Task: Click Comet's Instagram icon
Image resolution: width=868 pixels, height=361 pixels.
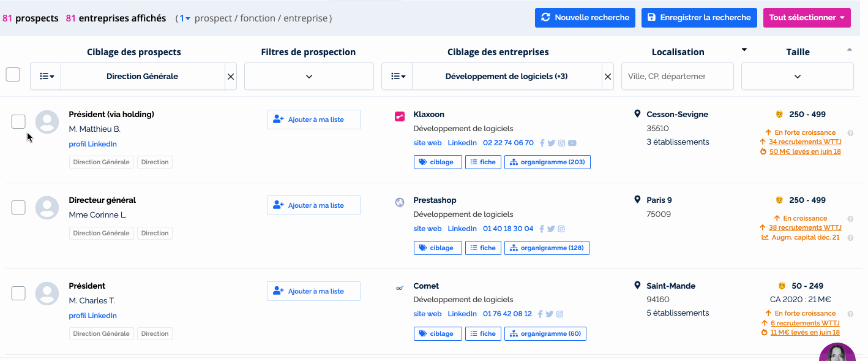Action: (x=560, y=314)
